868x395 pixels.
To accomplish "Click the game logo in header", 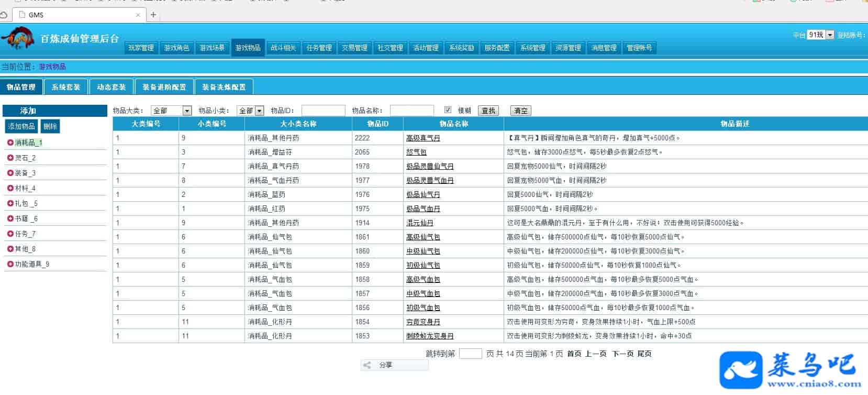I will 17,39.
